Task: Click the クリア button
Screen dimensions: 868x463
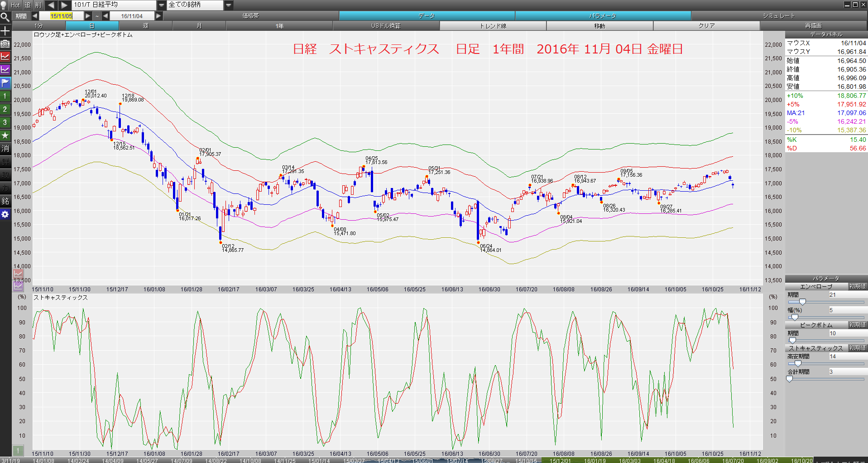Action: 706,26
